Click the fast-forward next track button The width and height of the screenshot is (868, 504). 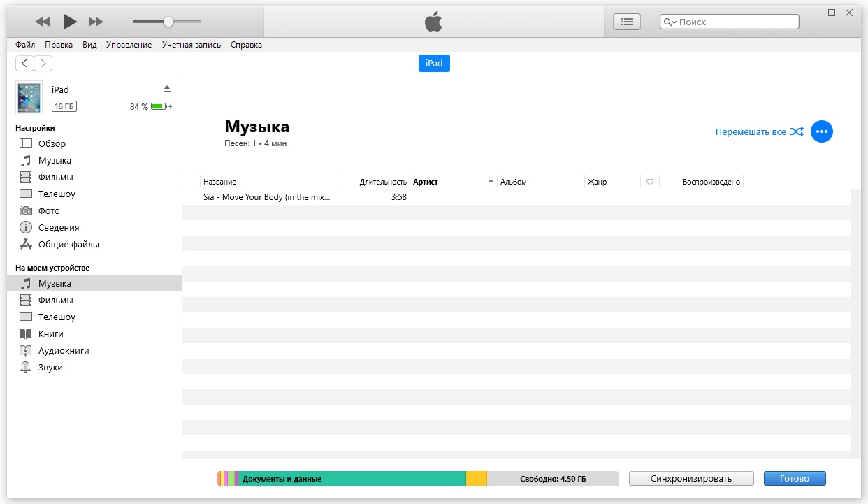pyautogui.click(x=96, y=22)
